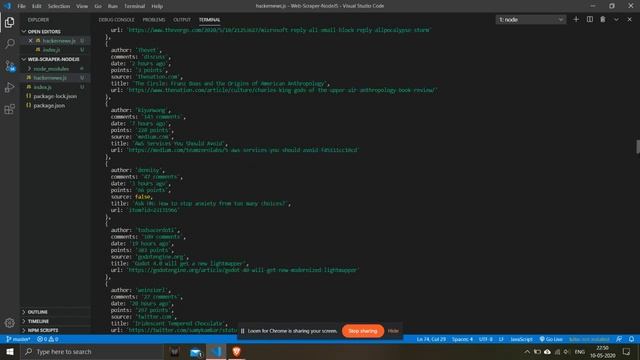
Task: Click the errors and warnings status indicator
Action: 48,339
